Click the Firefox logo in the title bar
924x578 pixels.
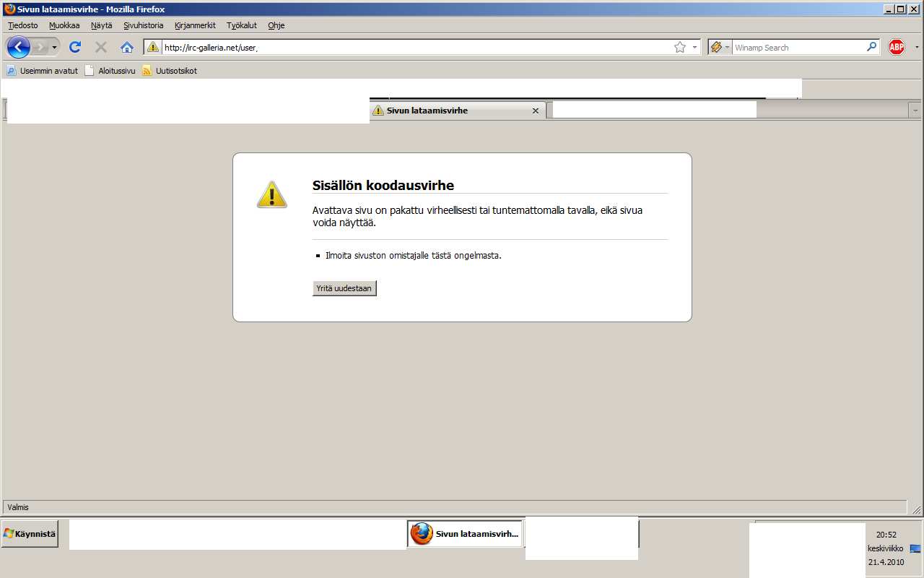9,9
